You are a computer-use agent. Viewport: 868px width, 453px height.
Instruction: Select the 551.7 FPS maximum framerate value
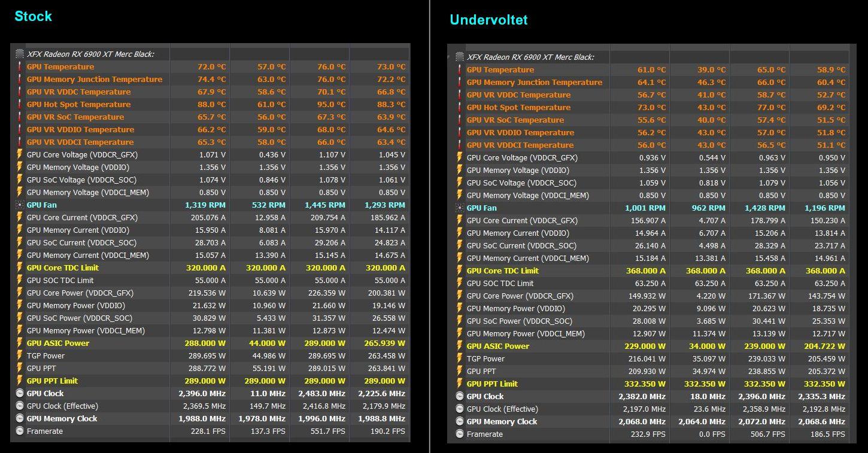(329, 431)
